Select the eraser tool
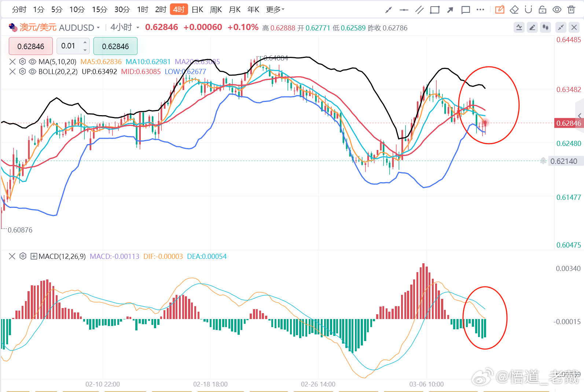 [514, 10]
